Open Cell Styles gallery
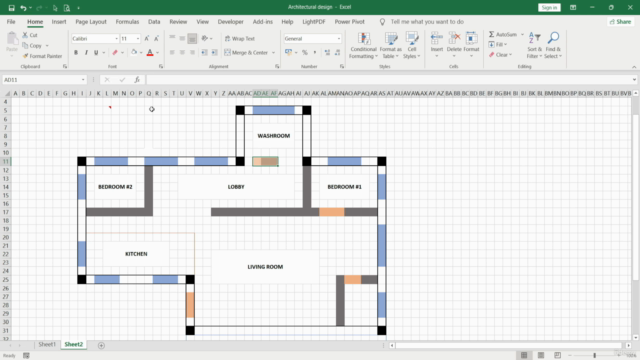This screenshot has height=360, width=640. [x=412, y=45]
